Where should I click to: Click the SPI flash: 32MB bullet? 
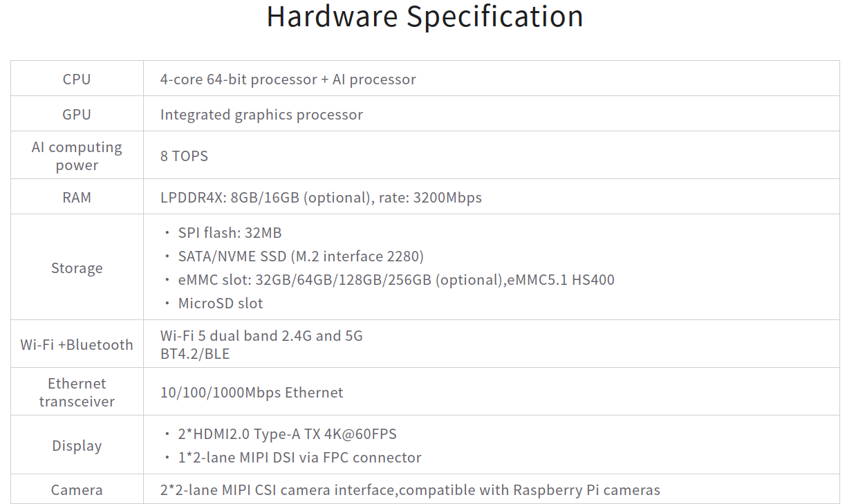(230, 232)
